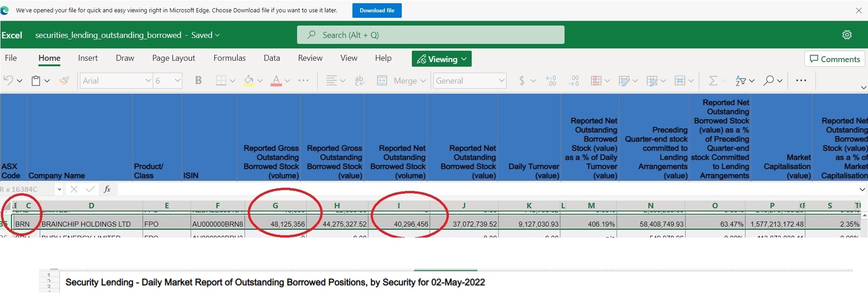Toggle Bold formatting
Image resolution: width=868 pixels, height=307 pixels.
198,81
